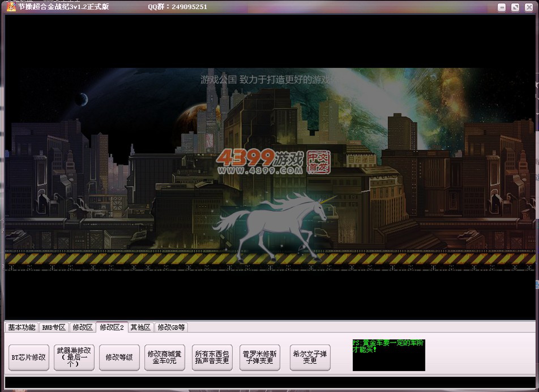Open the RMB专区 tab
This screenshot has width=539, height=392.
(x=54, y=327)
